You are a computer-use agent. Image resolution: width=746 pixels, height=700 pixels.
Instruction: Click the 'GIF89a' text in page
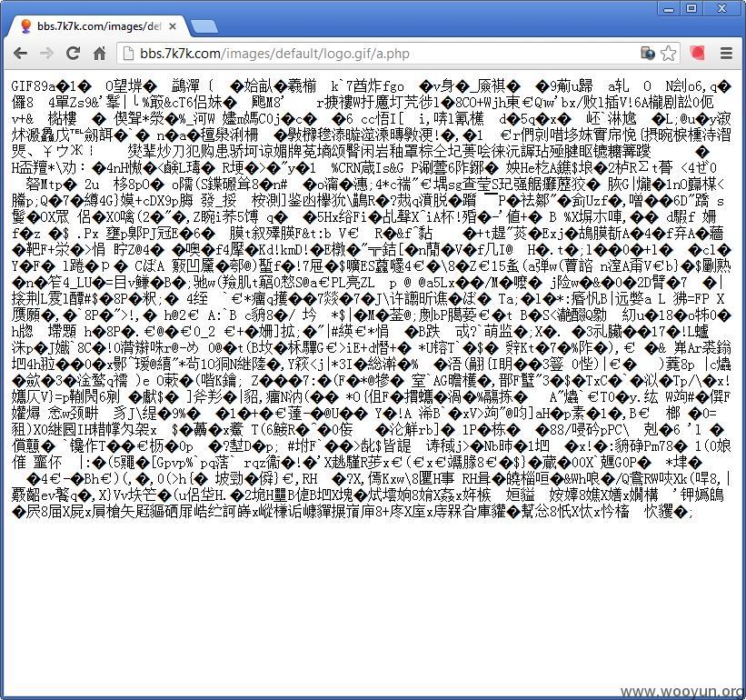click(34, 86)
